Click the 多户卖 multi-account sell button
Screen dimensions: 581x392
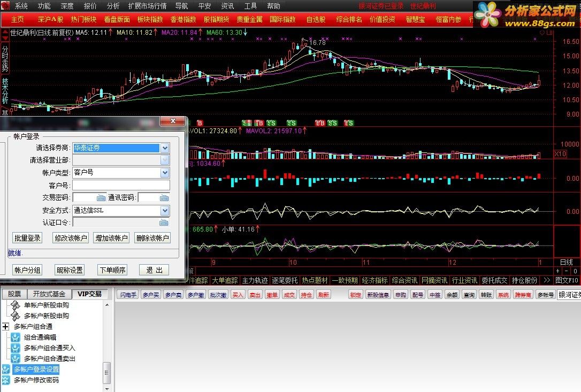pyautogui.click(x=173, y=295)
